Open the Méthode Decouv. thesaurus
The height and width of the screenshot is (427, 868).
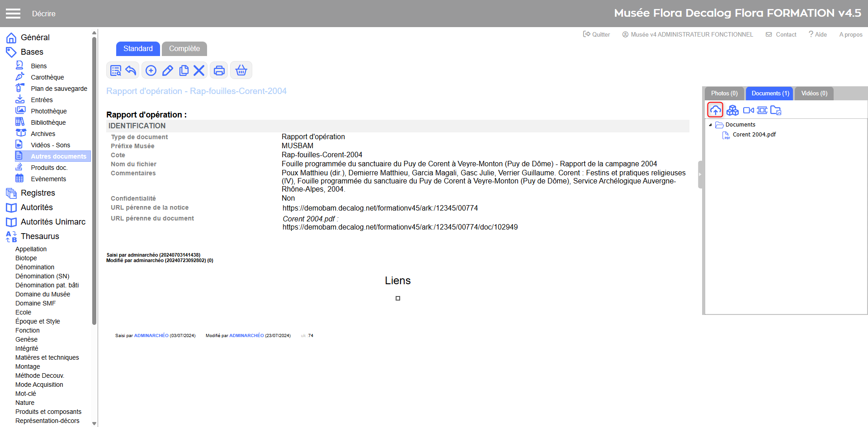click(x=40, y=375)
